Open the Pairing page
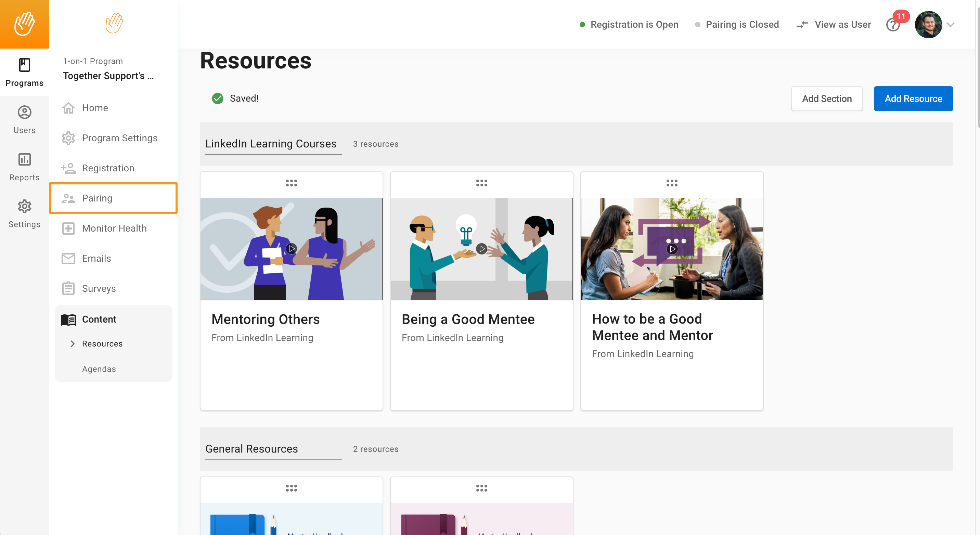 pyautogui.click(x=113, y=198)
